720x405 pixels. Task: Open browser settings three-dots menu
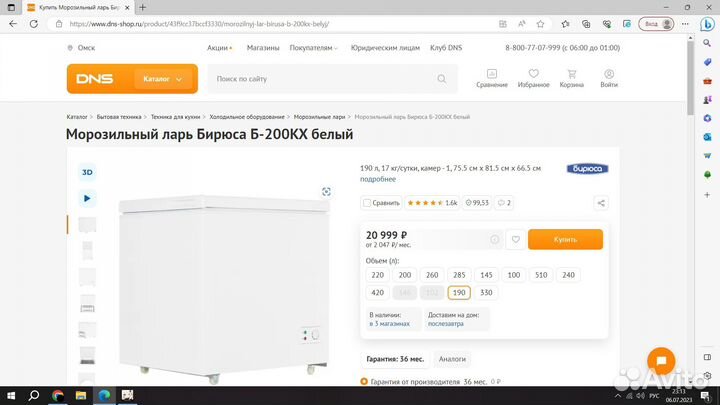pos(685,24)
